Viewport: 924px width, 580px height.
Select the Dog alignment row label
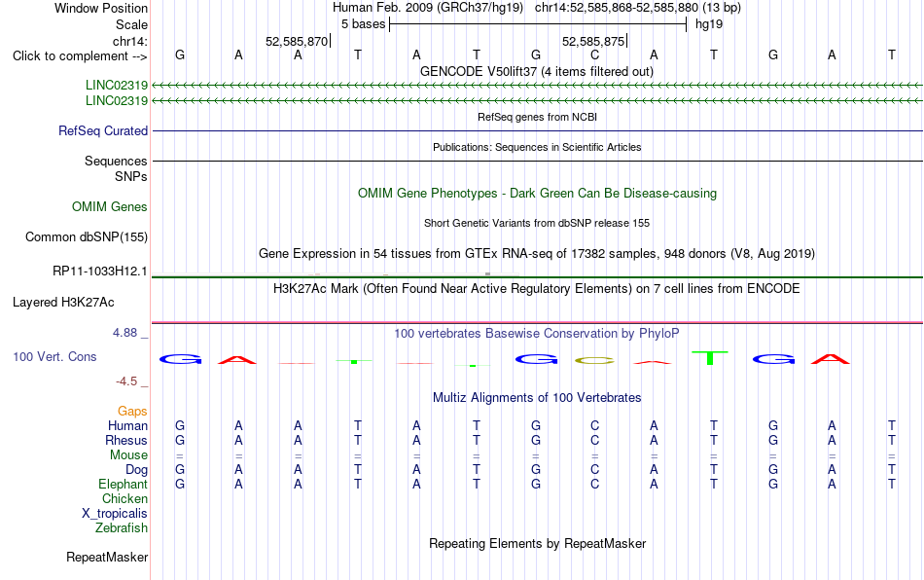click(136, 470)
